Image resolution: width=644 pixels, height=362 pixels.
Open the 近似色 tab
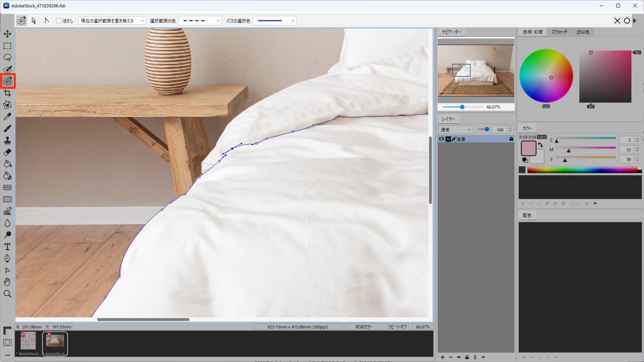coord(583,32)
